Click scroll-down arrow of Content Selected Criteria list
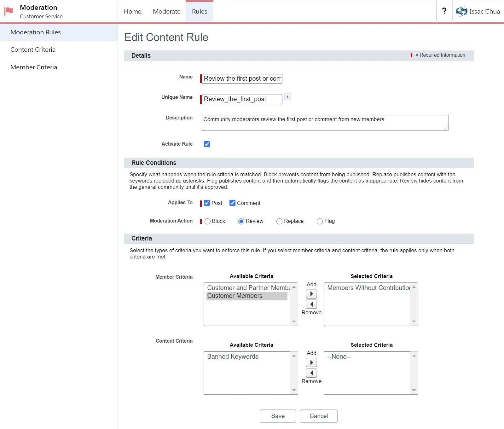This screenshot has height=429, width=504. [x=414, y=390]
